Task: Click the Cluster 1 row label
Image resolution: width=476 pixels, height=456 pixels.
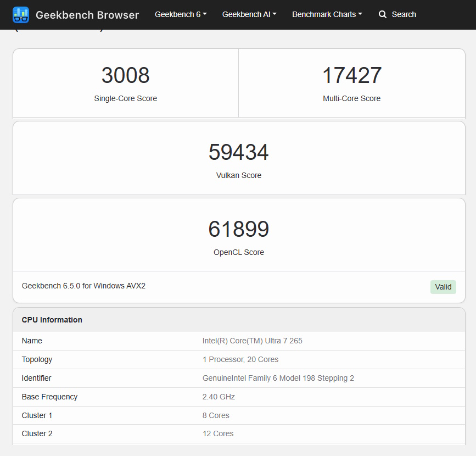Action: [37, 415]
